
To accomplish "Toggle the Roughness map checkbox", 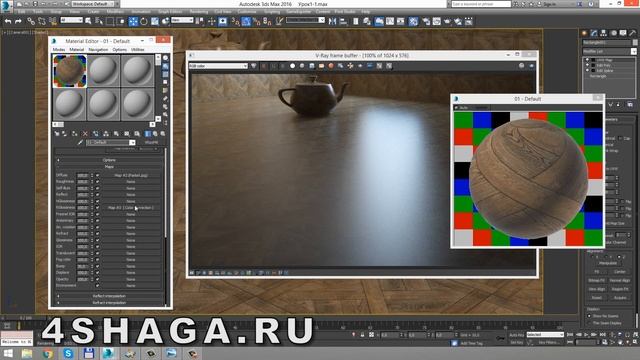I will pos(98,182).
